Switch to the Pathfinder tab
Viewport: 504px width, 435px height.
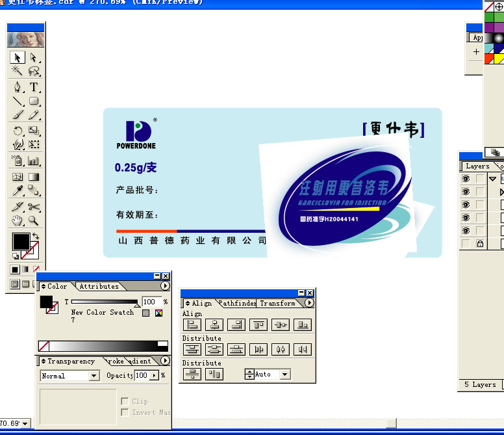tap(237, 303)
